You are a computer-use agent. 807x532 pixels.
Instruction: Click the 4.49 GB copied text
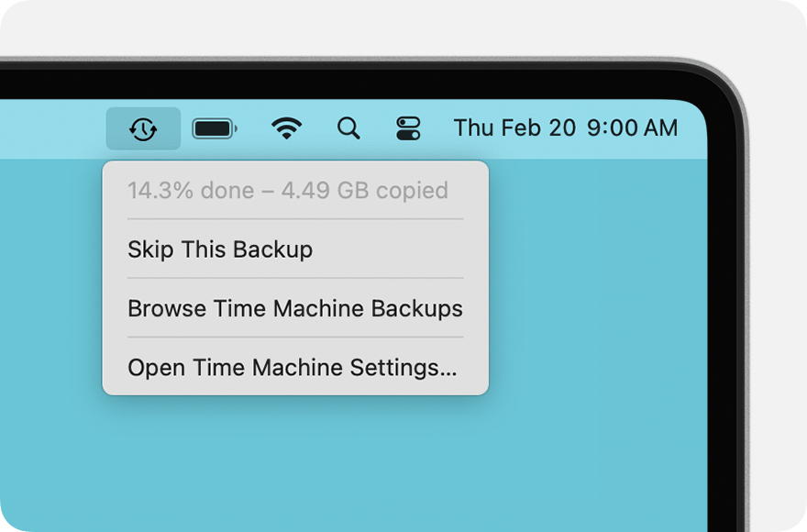358,190
